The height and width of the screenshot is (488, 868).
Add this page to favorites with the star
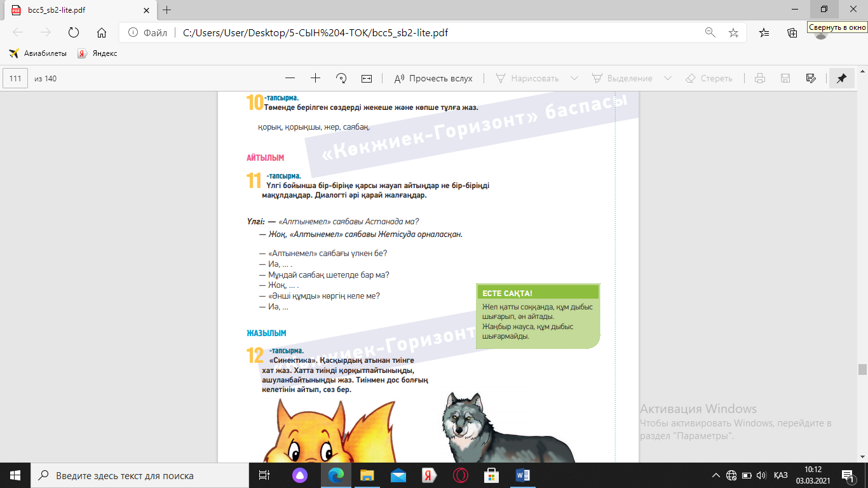click(x=733, y=33)
